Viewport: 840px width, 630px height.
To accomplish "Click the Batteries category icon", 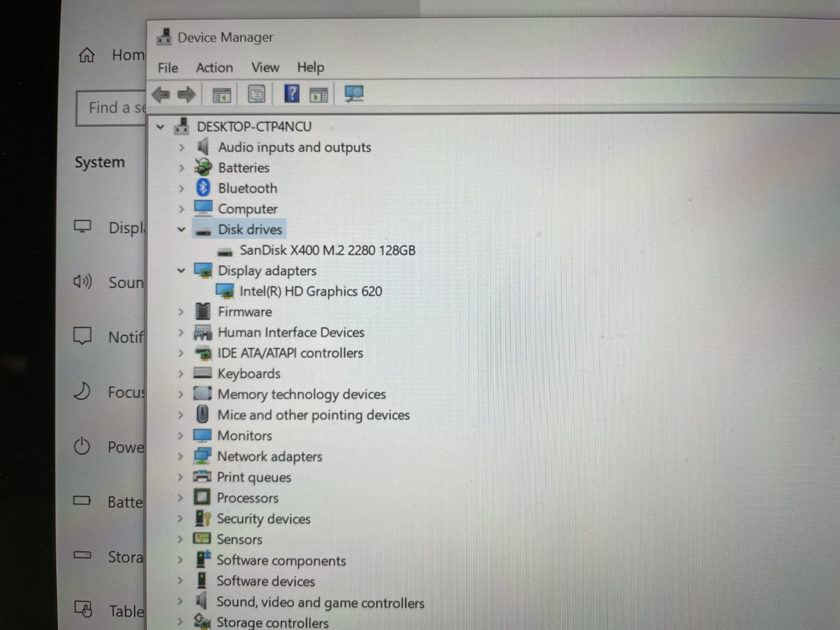I will 203,167.
